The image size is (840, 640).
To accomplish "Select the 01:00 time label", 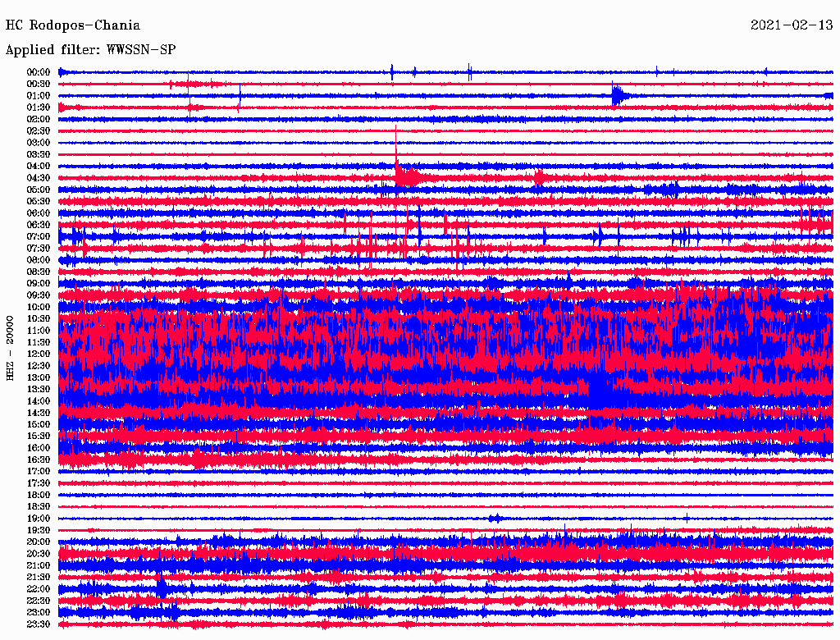I will 39,96.
